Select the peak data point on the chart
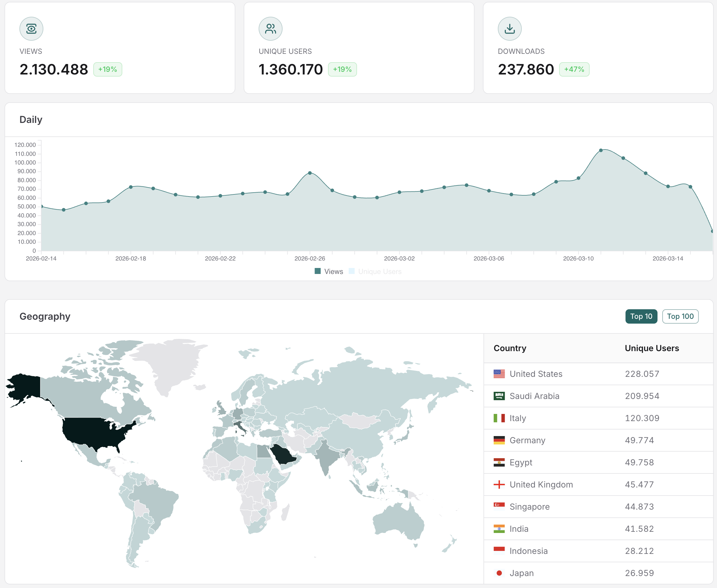 tap(601, 150)
